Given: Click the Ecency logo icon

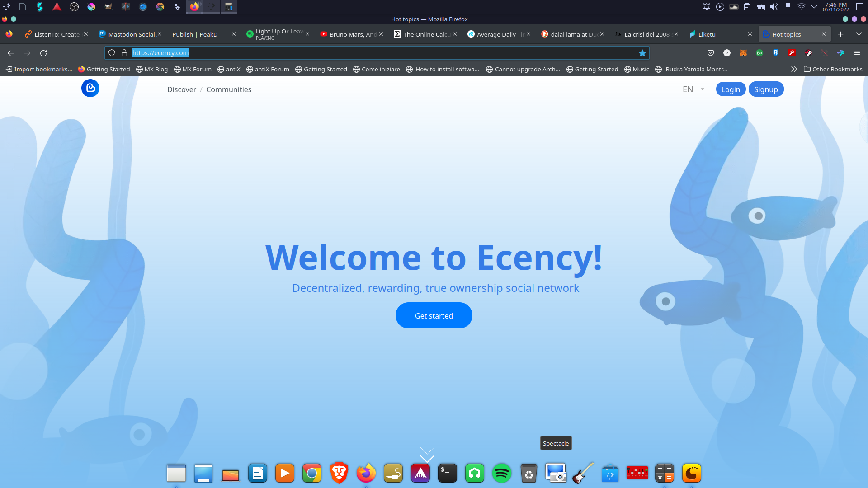Looking at the screenshot, I should 90,88.
